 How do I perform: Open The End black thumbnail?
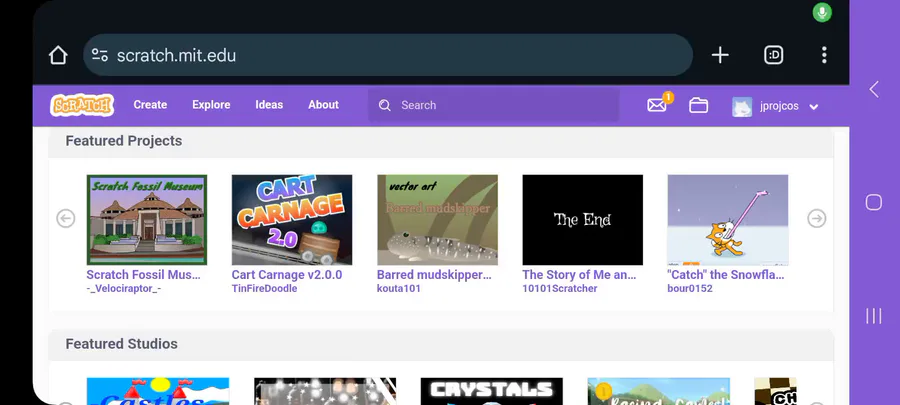click(x=583, y=220)
